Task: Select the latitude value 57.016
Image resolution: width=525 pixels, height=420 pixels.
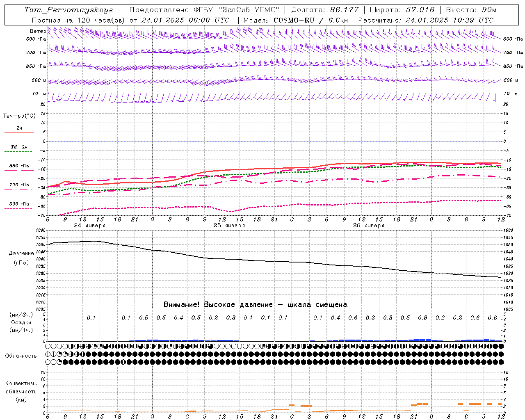Action: coord(420,10)
